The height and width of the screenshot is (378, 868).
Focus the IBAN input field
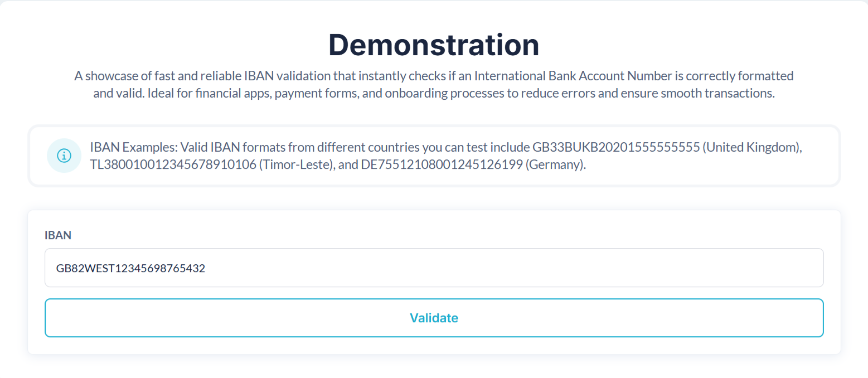point(434,268)
